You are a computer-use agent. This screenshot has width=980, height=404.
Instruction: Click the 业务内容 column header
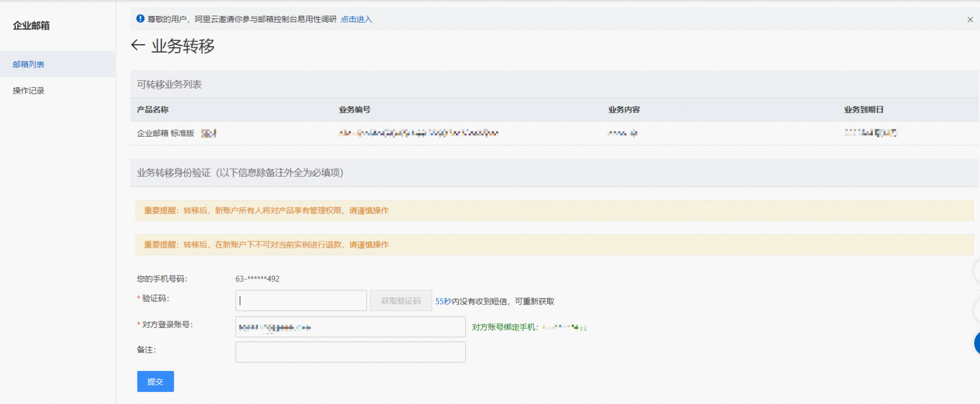pyautogui.click(x=624, y=109)
